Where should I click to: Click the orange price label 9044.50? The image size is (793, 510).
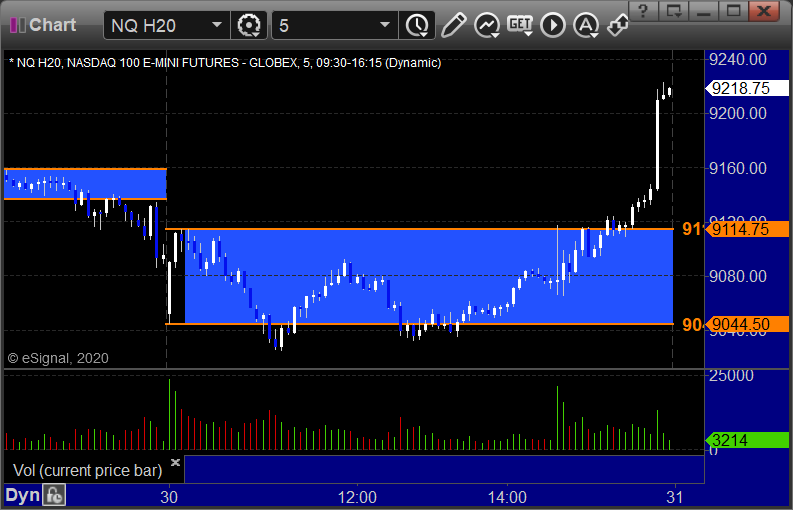pos(747,324)
